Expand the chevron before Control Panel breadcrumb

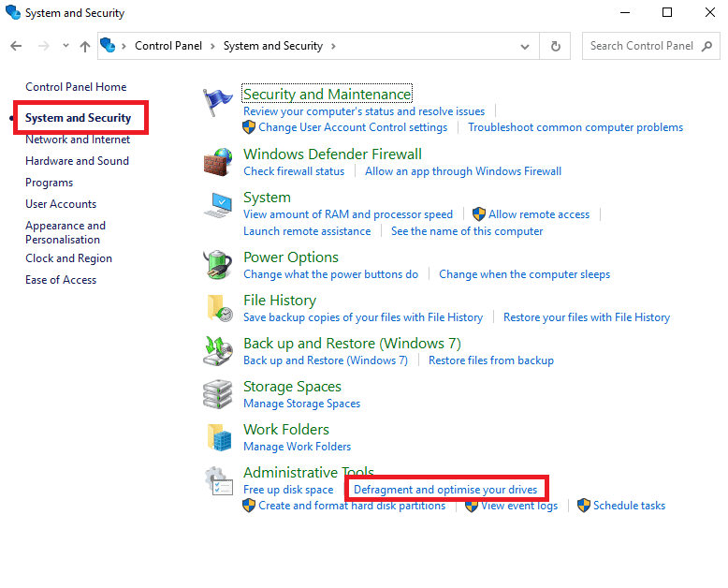coord(124,46)
